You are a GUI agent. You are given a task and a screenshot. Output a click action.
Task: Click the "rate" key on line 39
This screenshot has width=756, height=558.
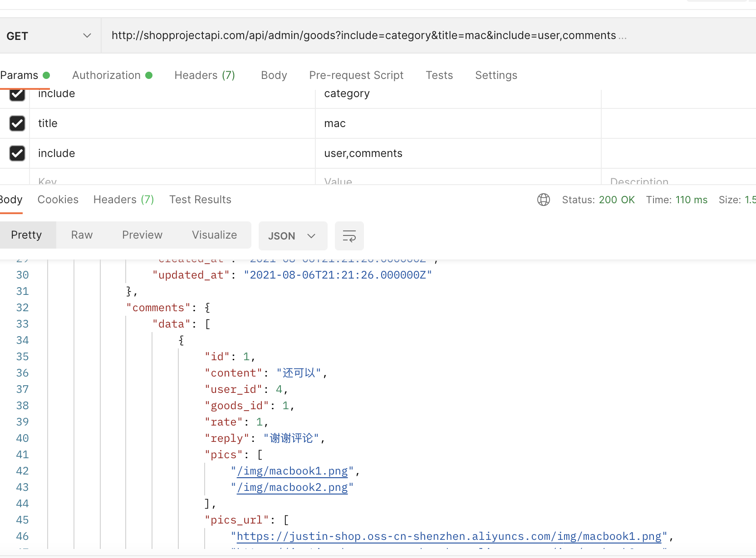click(x=224, y=422)
